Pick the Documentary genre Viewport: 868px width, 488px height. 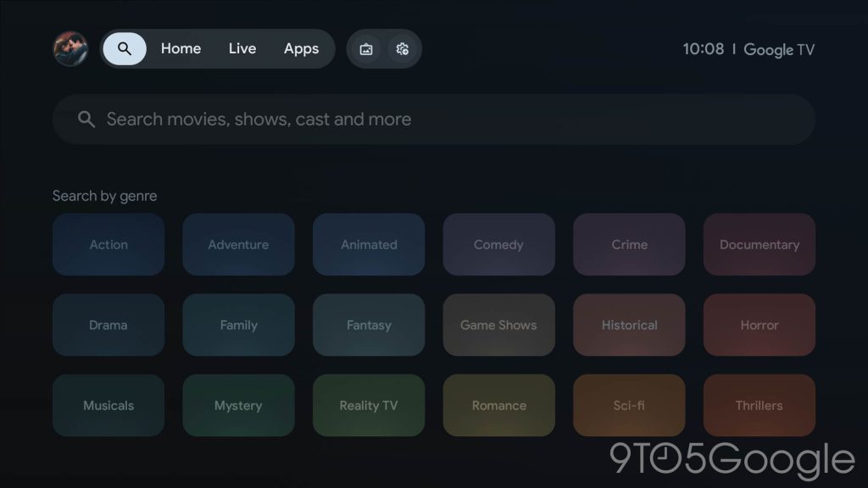click(x=759, y=245)
